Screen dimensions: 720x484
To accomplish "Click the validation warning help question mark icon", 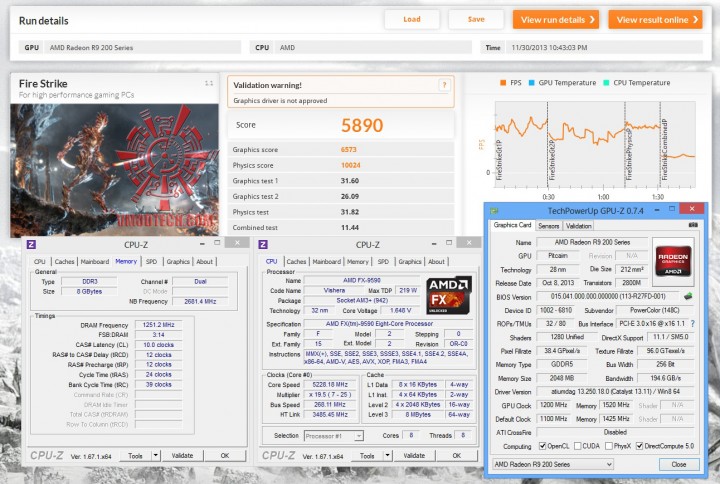I will (444, 85).
